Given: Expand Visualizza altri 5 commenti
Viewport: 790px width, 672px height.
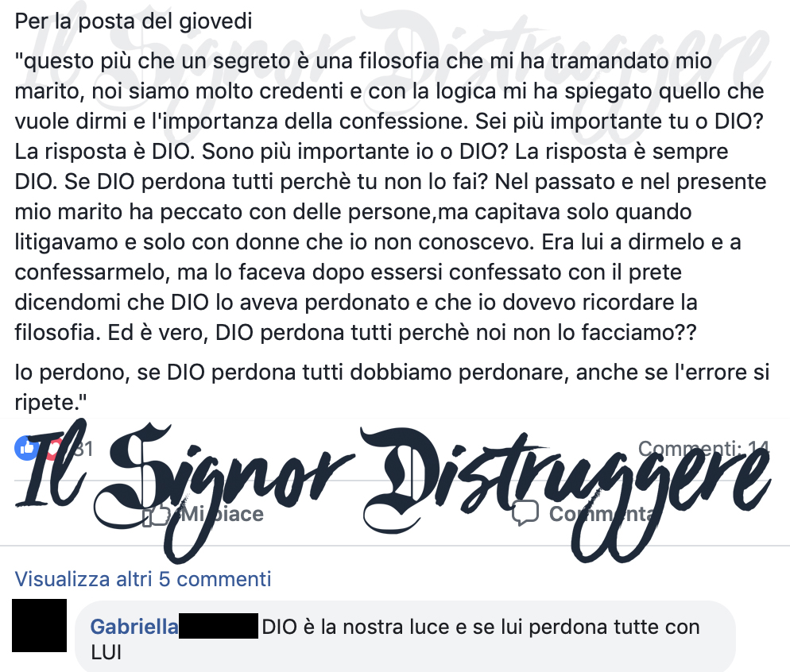Looking at the screenshot, I should [143, 579].
